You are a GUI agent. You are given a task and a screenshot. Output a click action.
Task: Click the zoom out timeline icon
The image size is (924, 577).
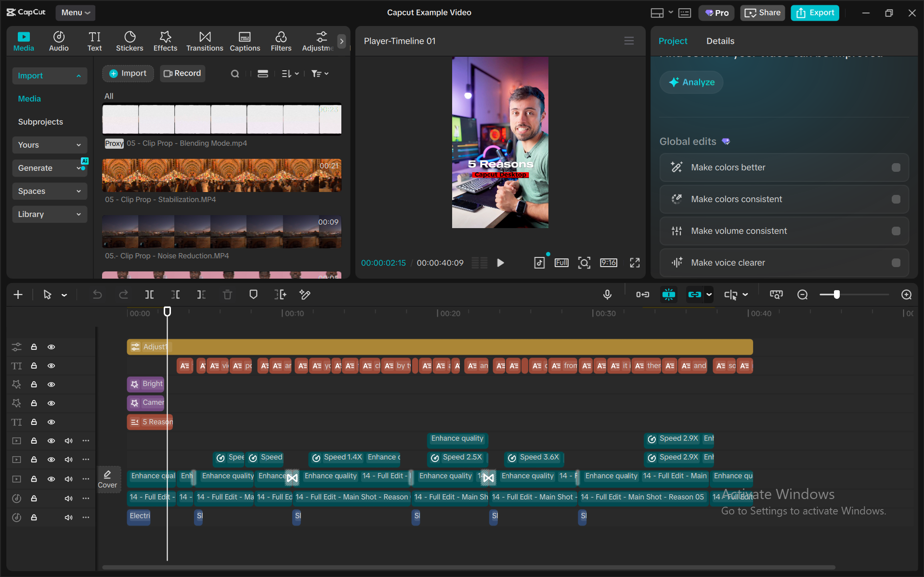coord(802,295)
